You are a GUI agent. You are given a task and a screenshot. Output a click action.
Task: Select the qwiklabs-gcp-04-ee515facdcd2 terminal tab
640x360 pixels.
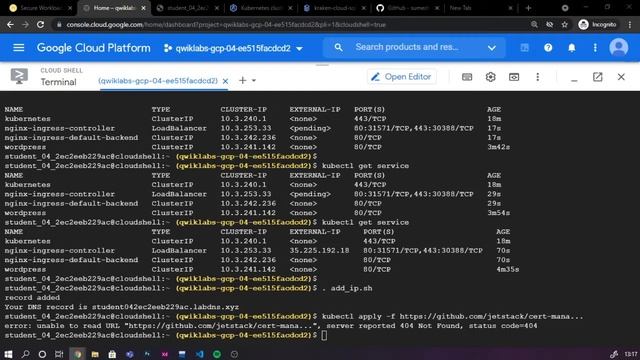pos(158,81)
